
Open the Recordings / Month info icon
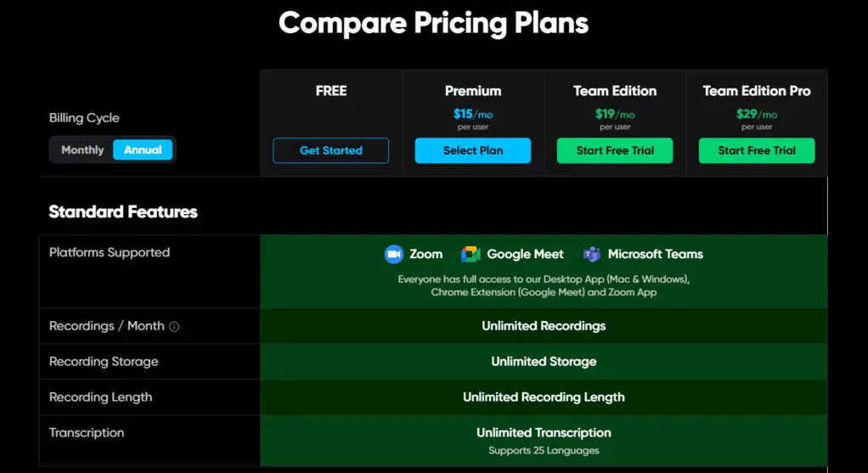tap(174, 326)
